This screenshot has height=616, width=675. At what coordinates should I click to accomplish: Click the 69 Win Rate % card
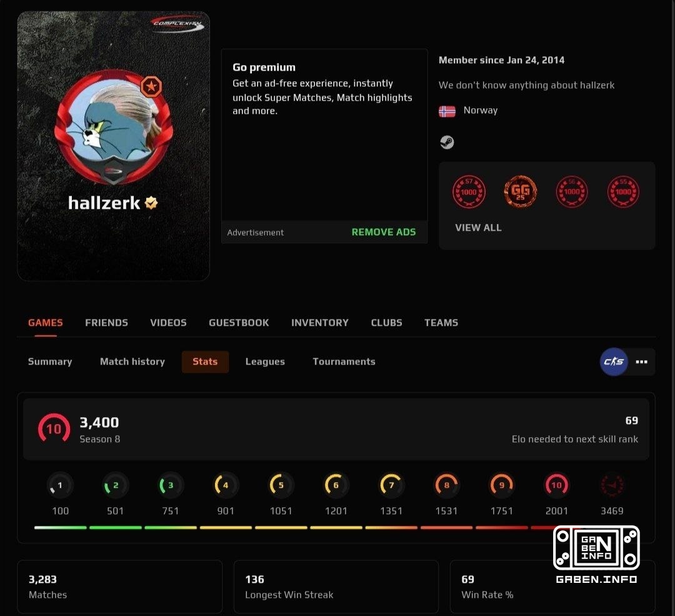pos(552,587)
